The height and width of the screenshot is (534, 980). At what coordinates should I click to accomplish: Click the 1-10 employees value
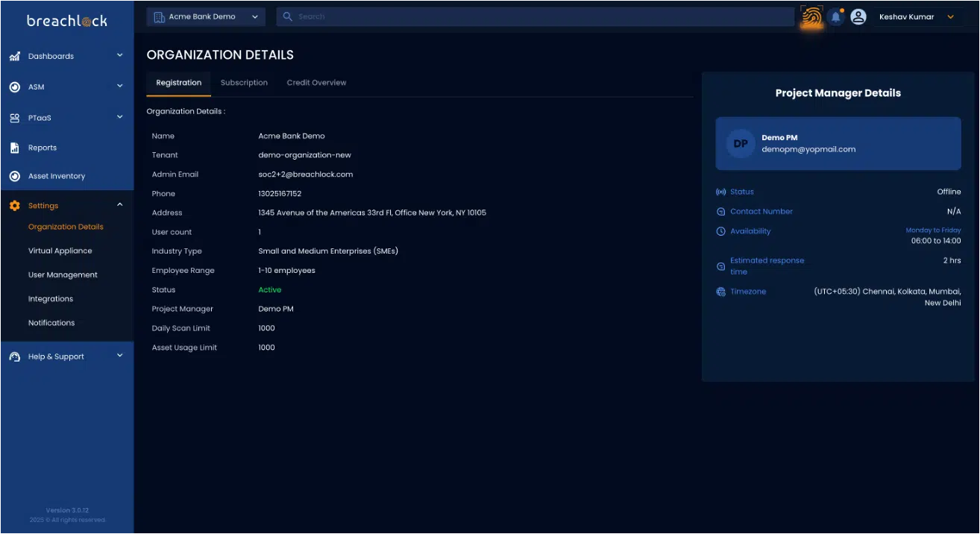click(x=286, y=271)
